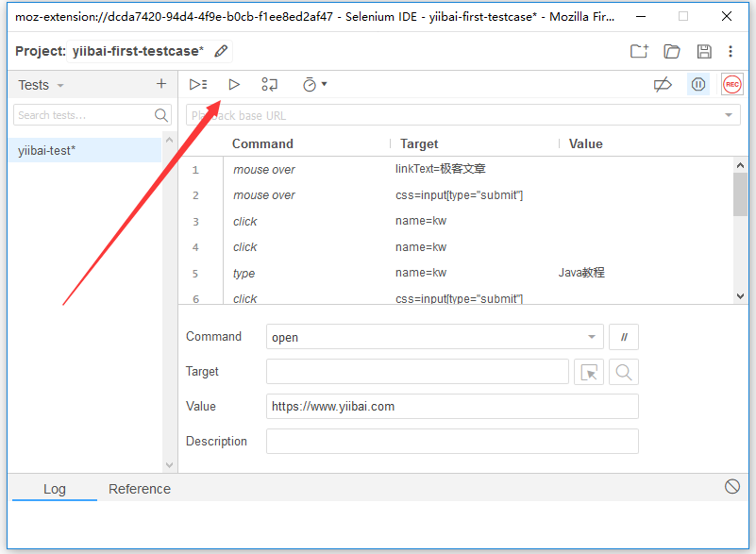The height and width of the screenshot is (554, 756).
Task: Rename project using the pencil icon
Action: (221, 51)
